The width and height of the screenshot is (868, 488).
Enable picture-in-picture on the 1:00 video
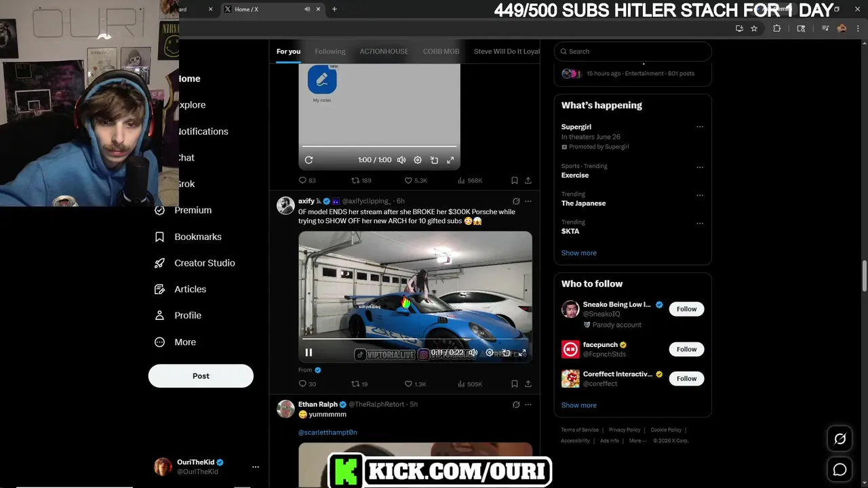click(x=434, y=160)
